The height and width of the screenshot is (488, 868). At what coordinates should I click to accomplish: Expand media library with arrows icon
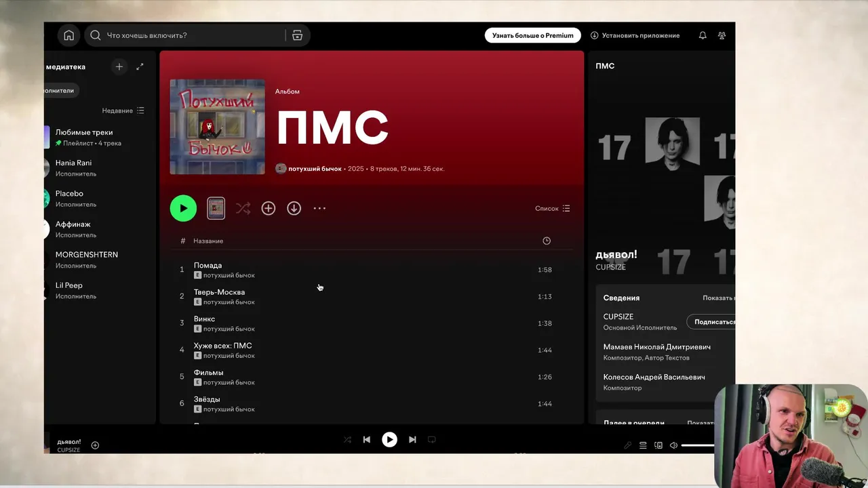point(140,66)
